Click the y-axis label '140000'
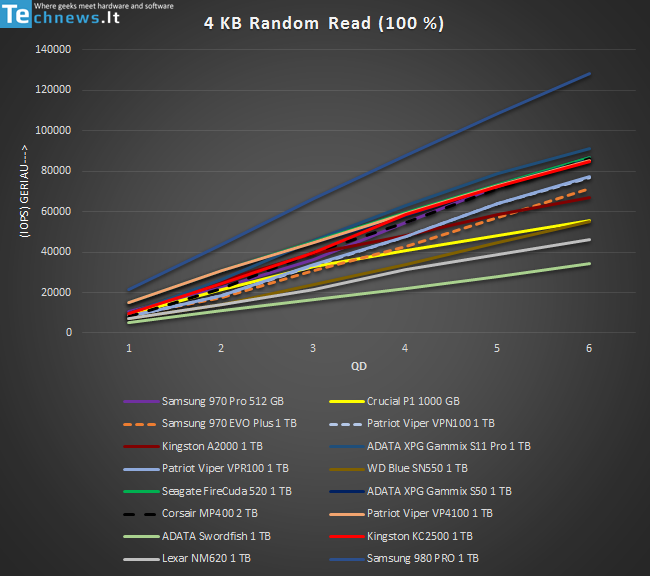This screenshot has width=650, height=576. click(53, 49)
